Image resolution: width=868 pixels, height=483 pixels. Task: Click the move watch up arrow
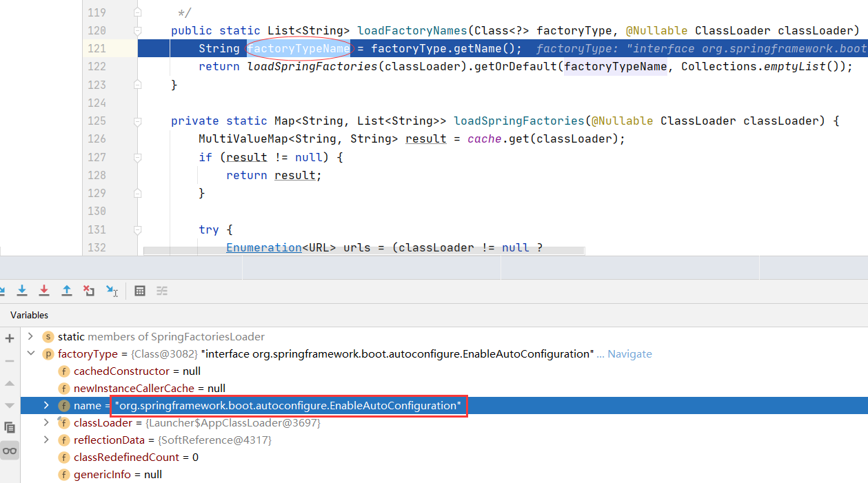click(10, 383)
